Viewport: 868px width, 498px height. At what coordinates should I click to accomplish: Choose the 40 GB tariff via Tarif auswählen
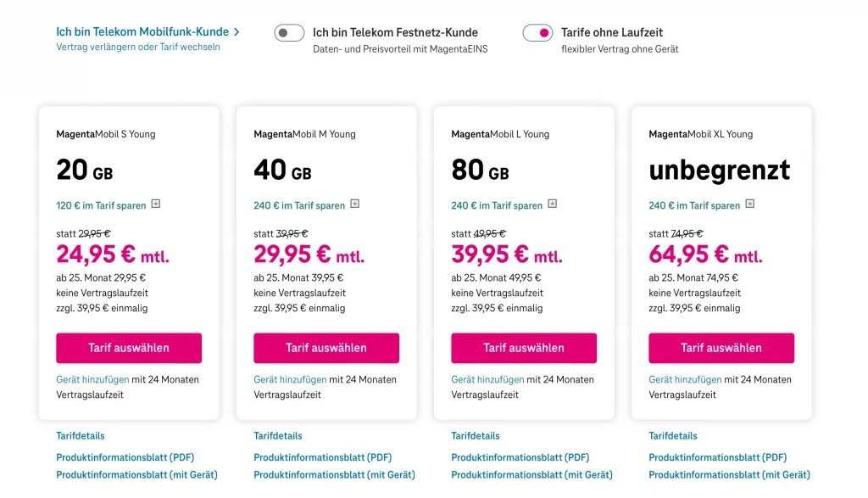[326, 348]
